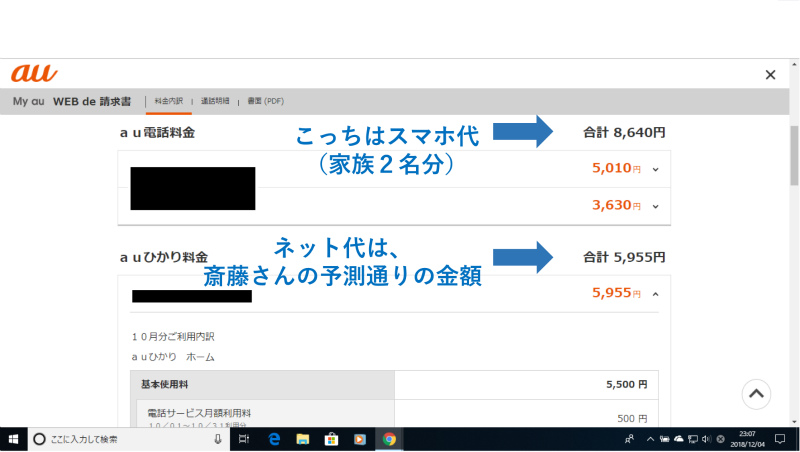800x452 pixels.
Task: Launch Microsoft Edge from the taskbar
Action: [x=274, y=439]
